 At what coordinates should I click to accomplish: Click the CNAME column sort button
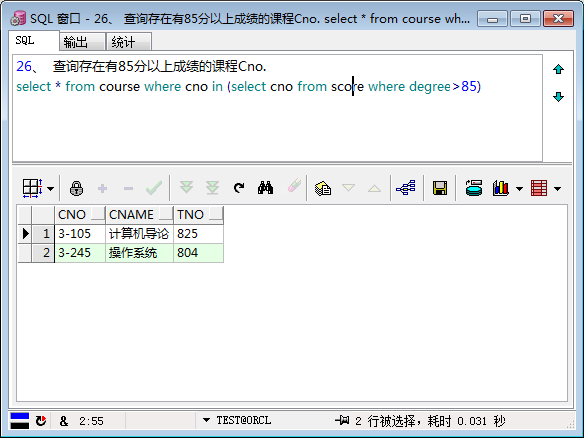166,214
